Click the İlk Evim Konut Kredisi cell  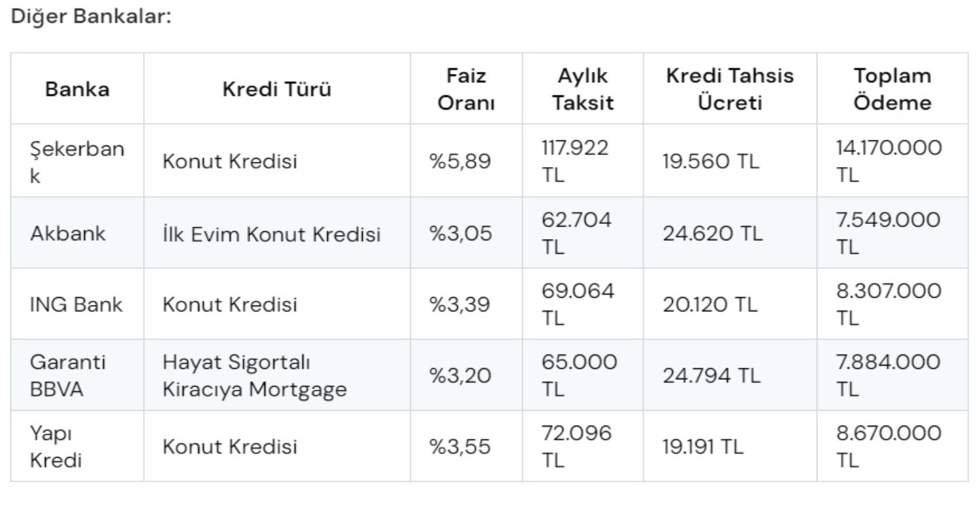click(271, 233)
